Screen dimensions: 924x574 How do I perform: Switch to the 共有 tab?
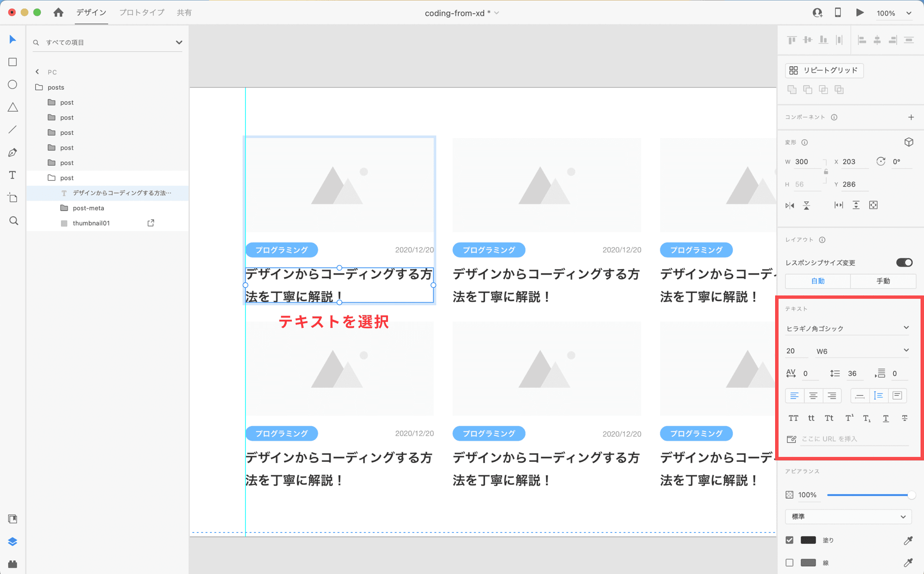(x=184, y=13)
